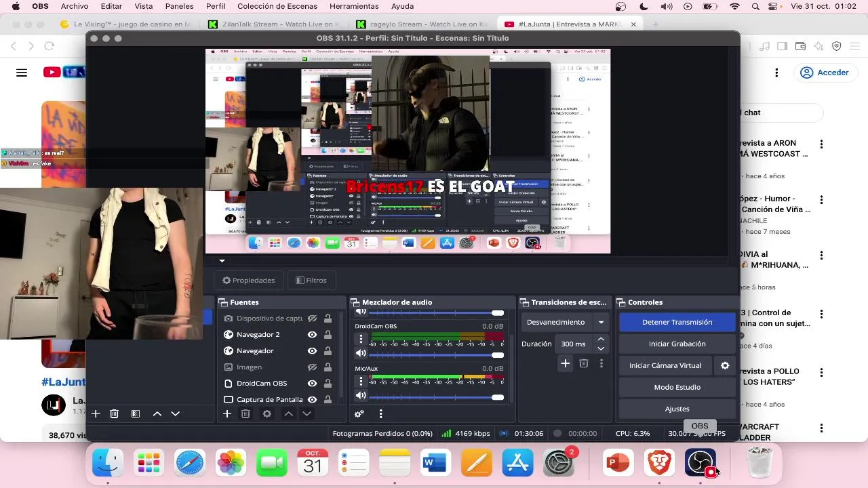Open Microsoft Word from the dock

[x=435, y=463]
